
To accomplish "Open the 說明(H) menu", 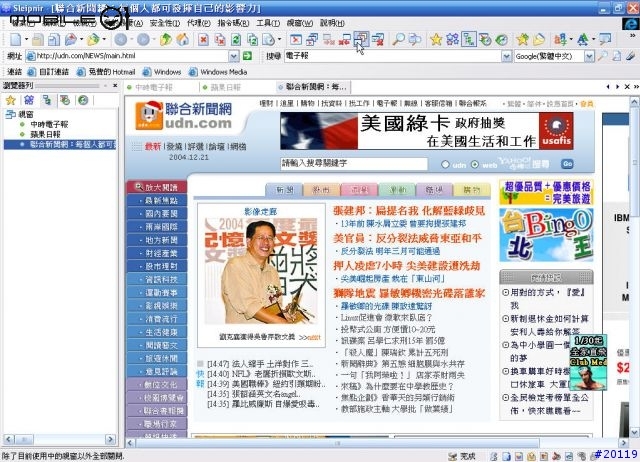I will click(x=332, y=23).
